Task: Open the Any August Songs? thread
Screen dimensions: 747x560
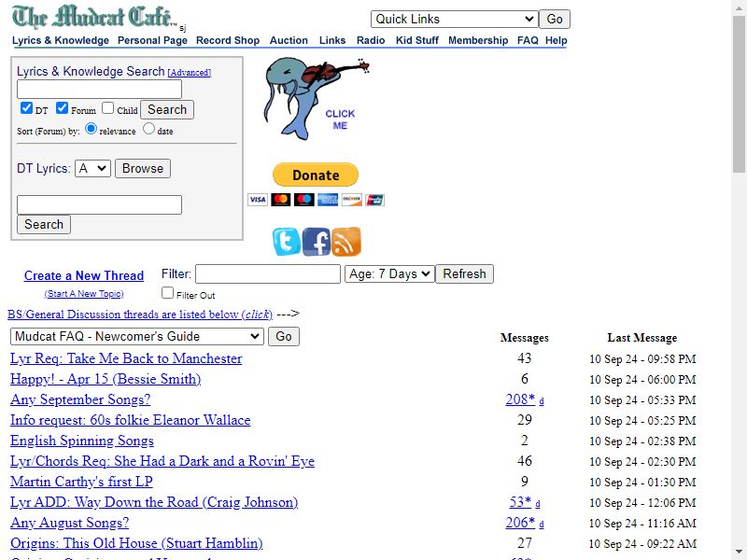Action: [x=69, y=523]
